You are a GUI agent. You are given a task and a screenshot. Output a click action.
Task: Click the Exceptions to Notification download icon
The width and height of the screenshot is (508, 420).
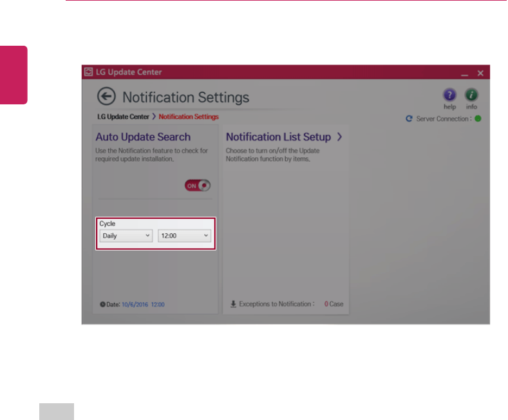click(233, 304)
